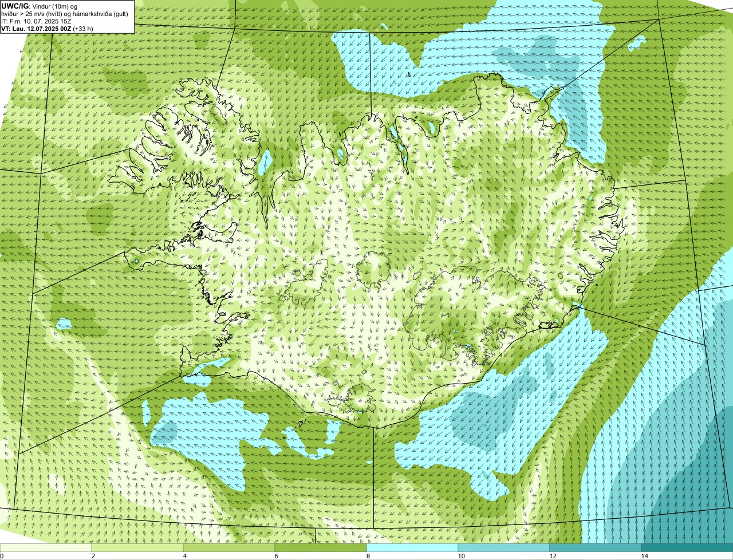Click the legend label '4'
Screen dimensions: 733x560
(x=184, y=556)
